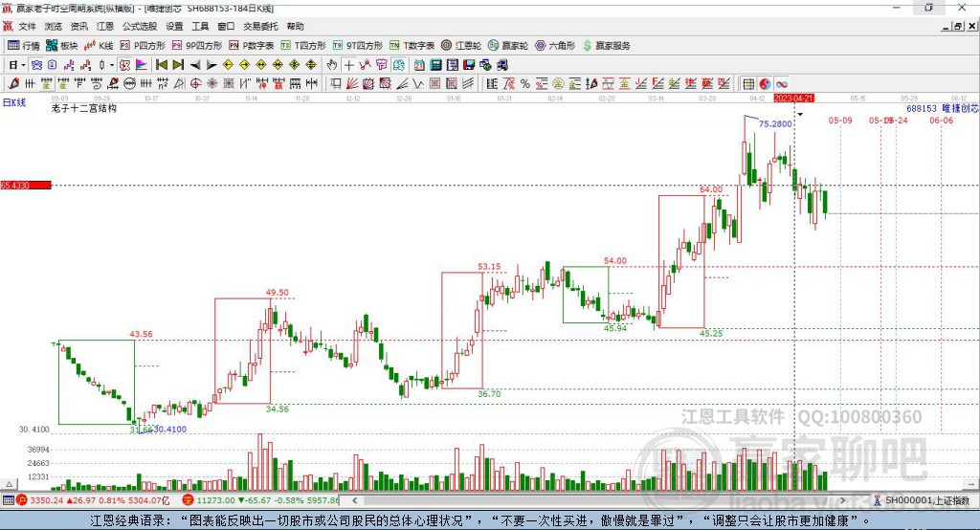Open the 工具 menu
Image resolution: width=980 pixels, height=530 pixels.
(x=200, y=26)
